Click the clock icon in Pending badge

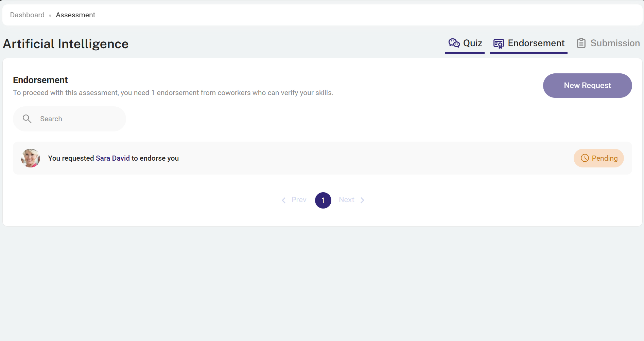(x=585, y=158)
